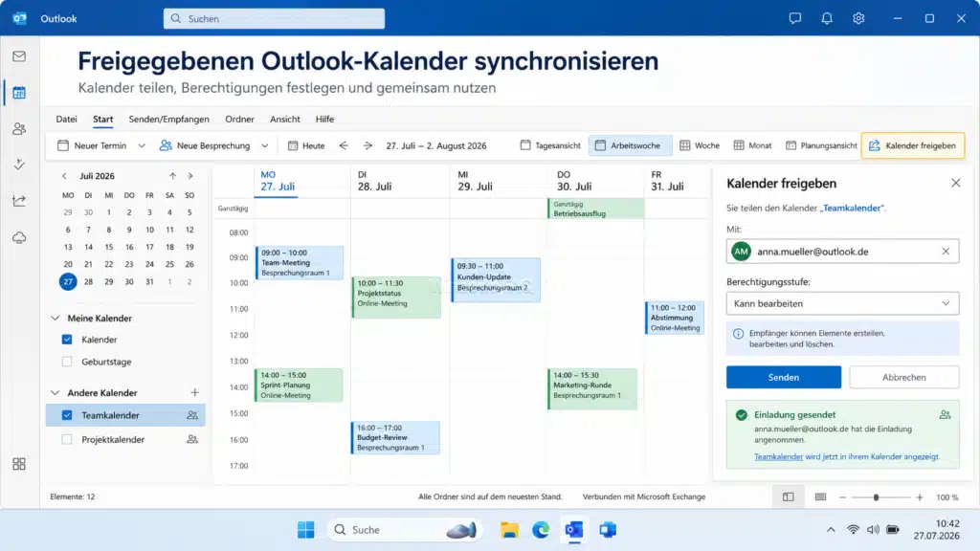Screen dimensions: 980x551
Task: Open the Calendar view in sidebar
Action: coord(19,93)
